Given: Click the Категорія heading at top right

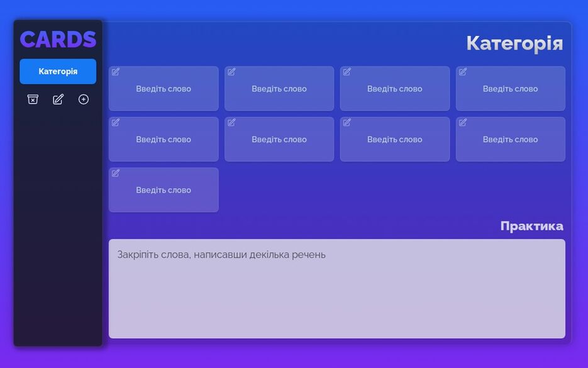Looking at the screenshot, I should point(514,43).
